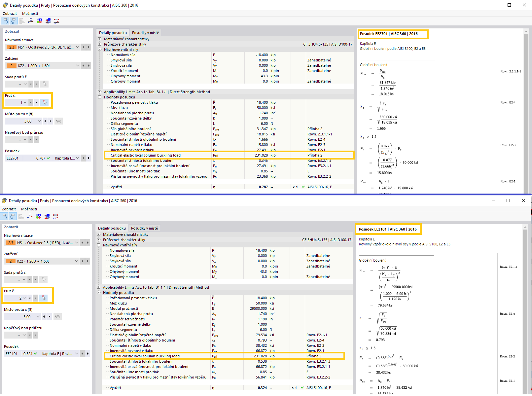Collapse Hodnoty posudku in upper window
This screenshot has height=396, width=532.
coord(100,97)
